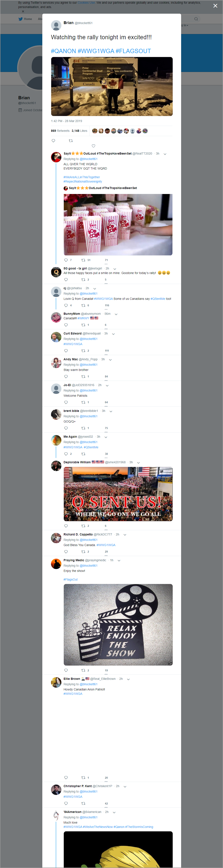223x868 pixels.
Task: Open the dropdown caret on SayIt OutLoud's reply
Action: (x=165, y=154)
